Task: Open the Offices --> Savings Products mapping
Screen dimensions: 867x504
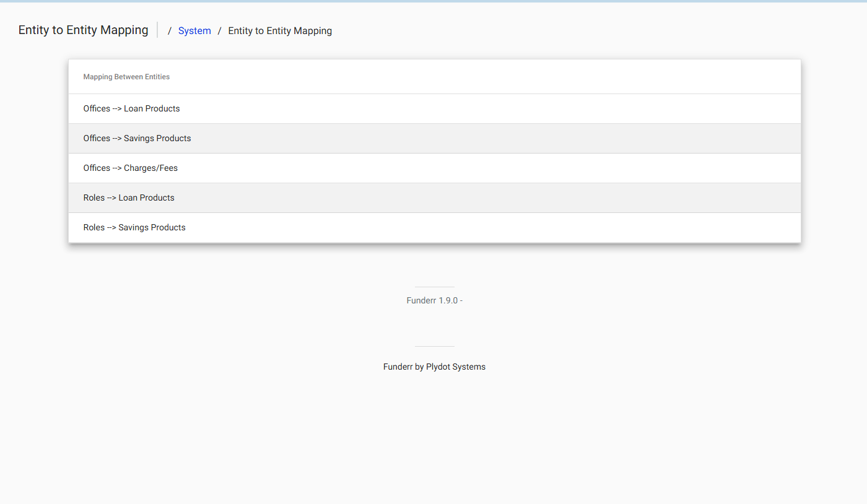Action: coord(137,138)
